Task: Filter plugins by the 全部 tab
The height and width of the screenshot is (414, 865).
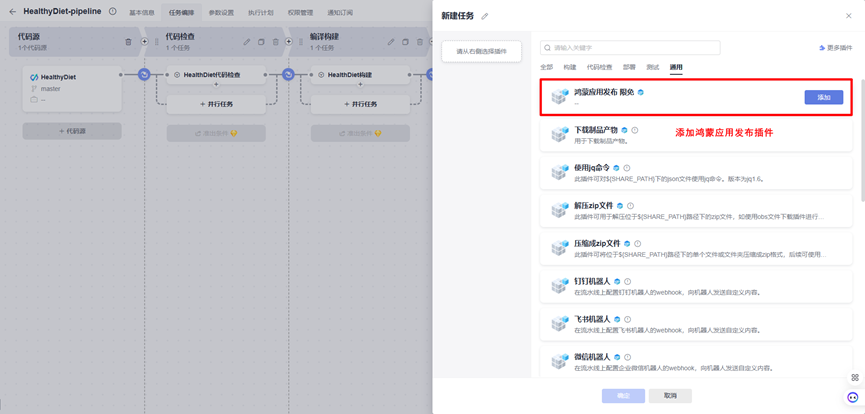Action: click(x=546, y=67)
